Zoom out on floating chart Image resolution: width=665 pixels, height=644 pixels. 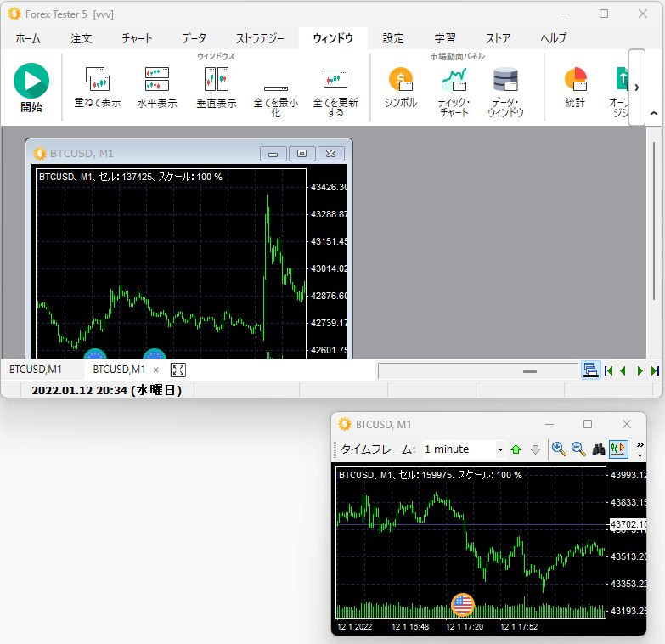(x=578, y=449)
